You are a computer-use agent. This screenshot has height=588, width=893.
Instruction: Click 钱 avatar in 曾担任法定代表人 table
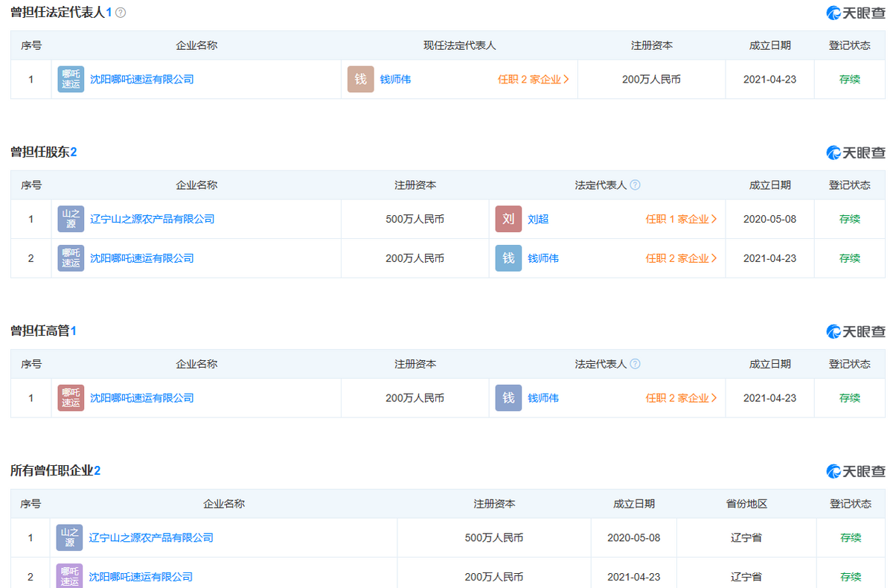click(x=360, y=79)
